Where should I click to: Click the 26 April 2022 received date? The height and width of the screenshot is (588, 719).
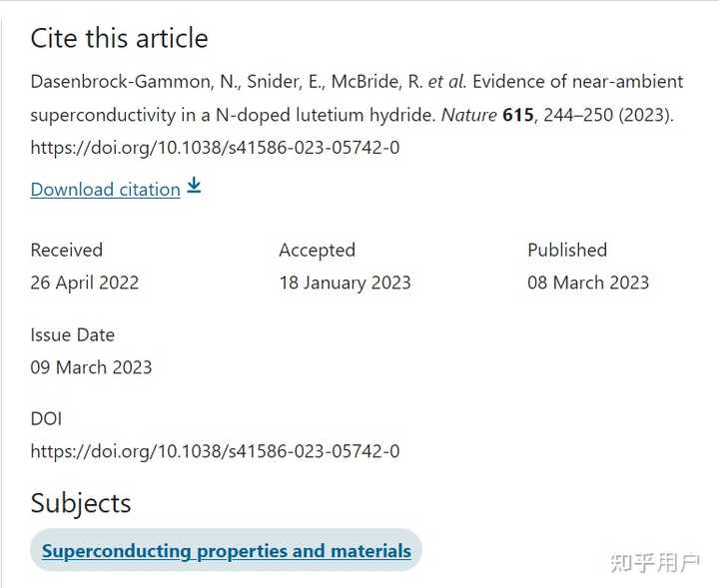(84, 283)
